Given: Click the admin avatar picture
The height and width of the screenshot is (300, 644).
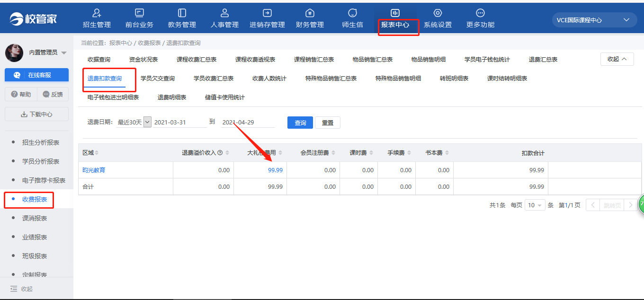Looking at the screenshot, I should (x=14, y=53).
